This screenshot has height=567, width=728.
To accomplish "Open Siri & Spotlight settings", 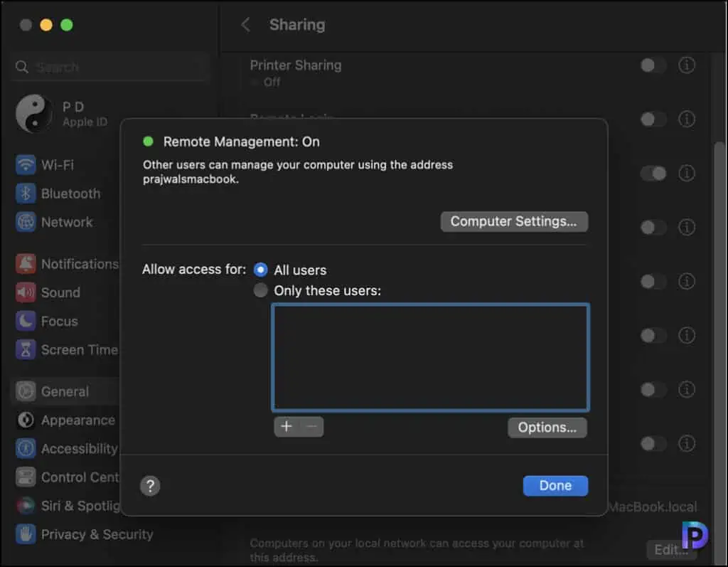I will coord(67,506).
